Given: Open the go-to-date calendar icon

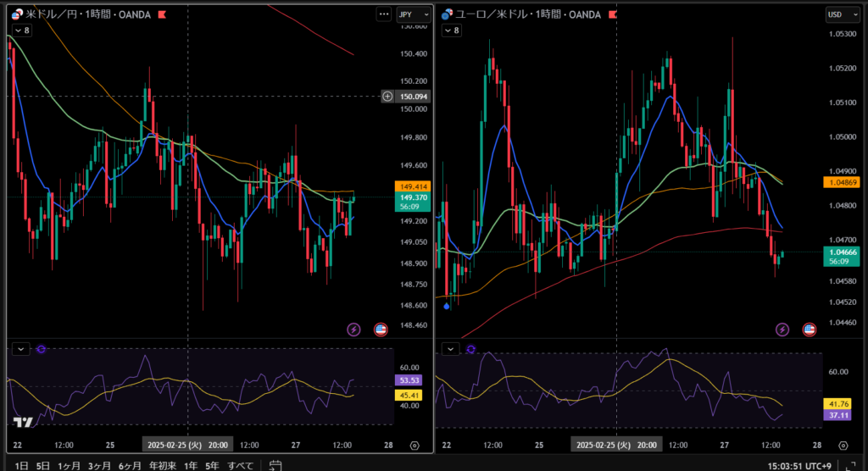Looking at the screenshot, I should 275,465.
